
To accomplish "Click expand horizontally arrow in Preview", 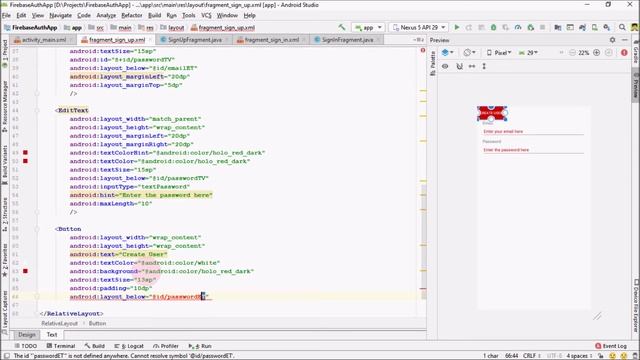I will 472,66.
